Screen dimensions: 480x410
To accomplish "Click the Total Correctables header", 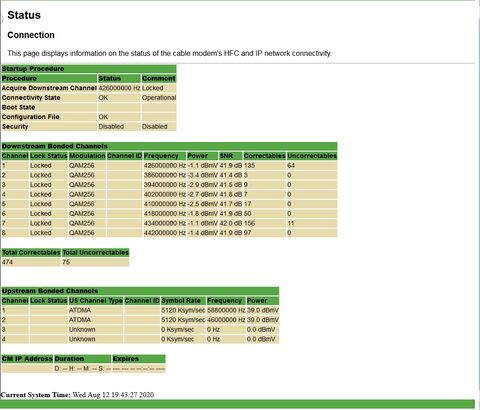I will [x=31, y=252].
